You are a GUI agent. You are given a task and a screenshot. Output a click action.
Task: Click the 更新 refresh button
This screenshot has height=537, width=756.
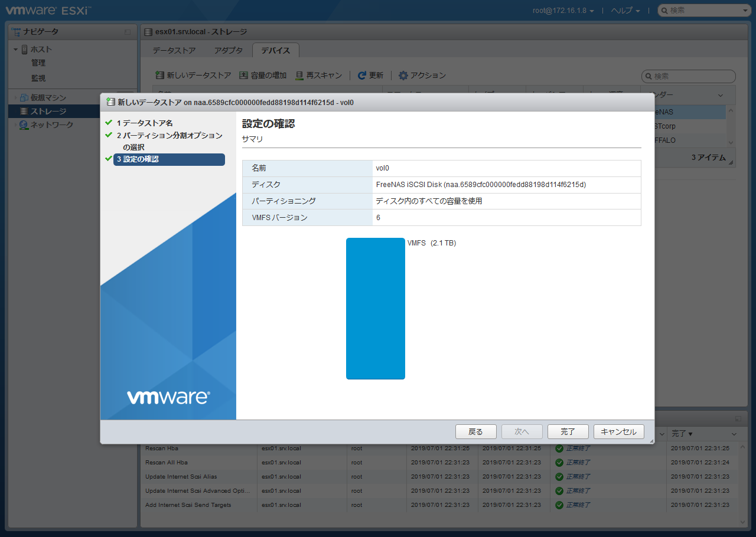click(x=370, y=76)
